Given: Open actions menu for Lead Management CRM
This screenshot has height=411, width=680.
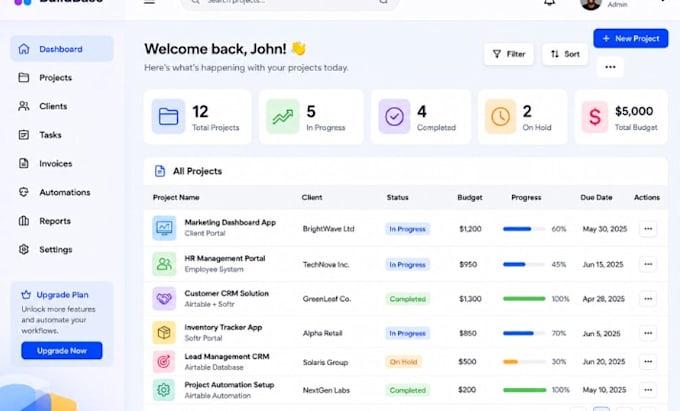Looking at the screenshot, I should pyautogui.click(x=648, y=362).
